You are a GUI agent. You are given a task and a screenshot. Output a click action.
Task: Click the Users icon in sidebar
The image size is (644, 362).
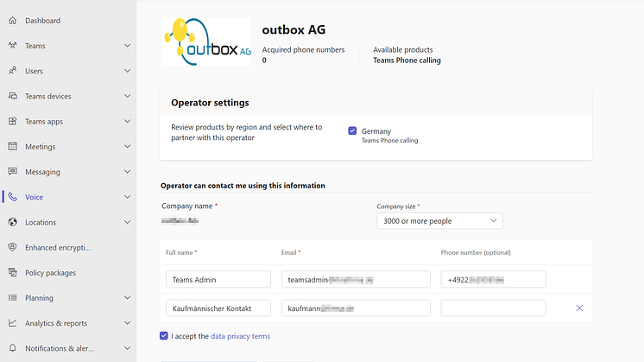coord(13,71)
